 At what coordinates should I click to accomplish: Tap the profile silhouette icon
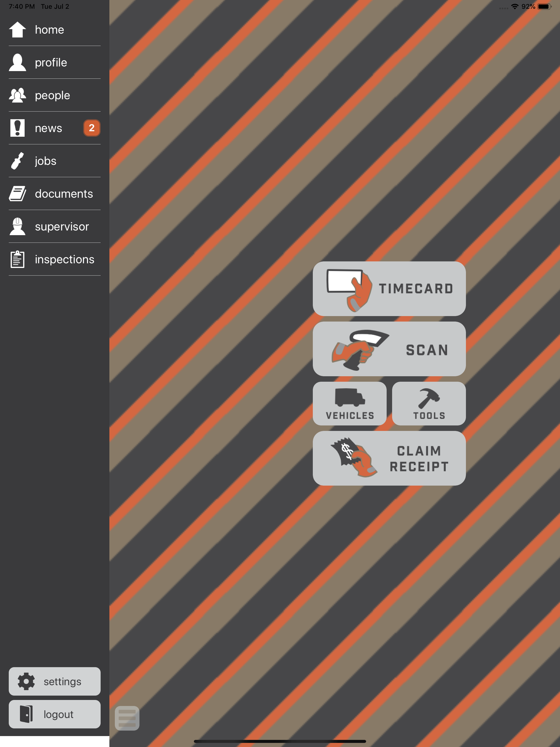tap(17, 62)
